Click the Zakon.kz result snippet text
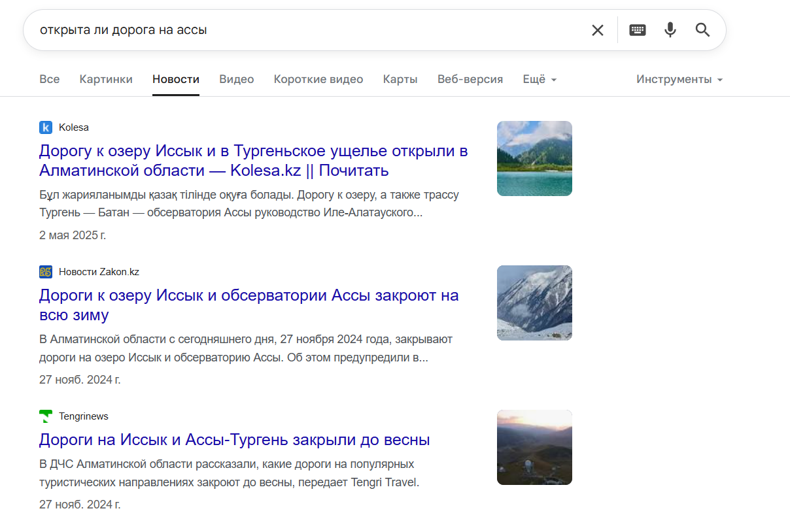The height and width of the screenshot is (532, 790). 246,349
